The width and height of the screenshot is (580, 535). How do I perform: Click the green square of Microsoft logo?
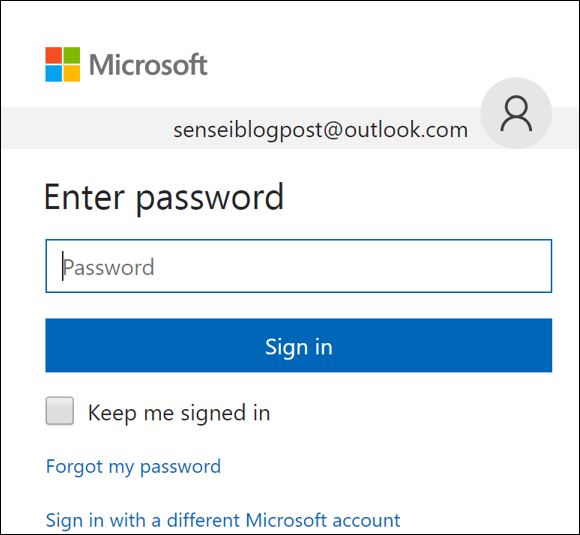(72, 55)
